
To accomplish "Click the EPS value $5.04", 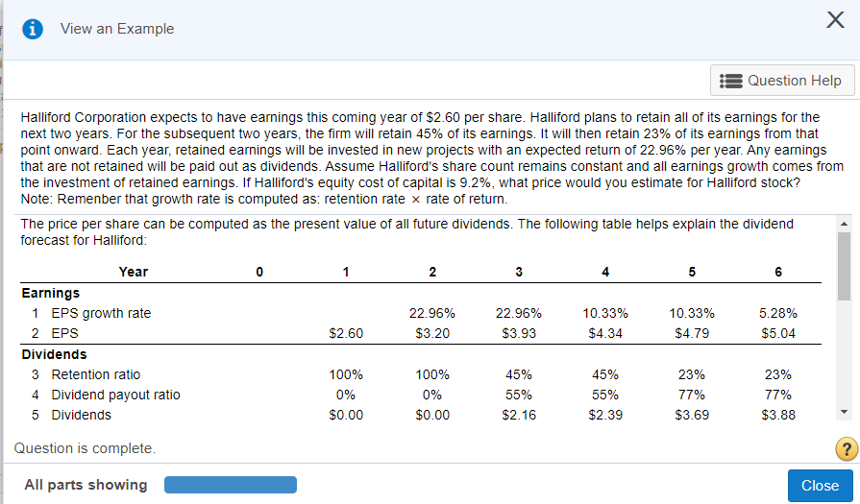I will point(778,334).
